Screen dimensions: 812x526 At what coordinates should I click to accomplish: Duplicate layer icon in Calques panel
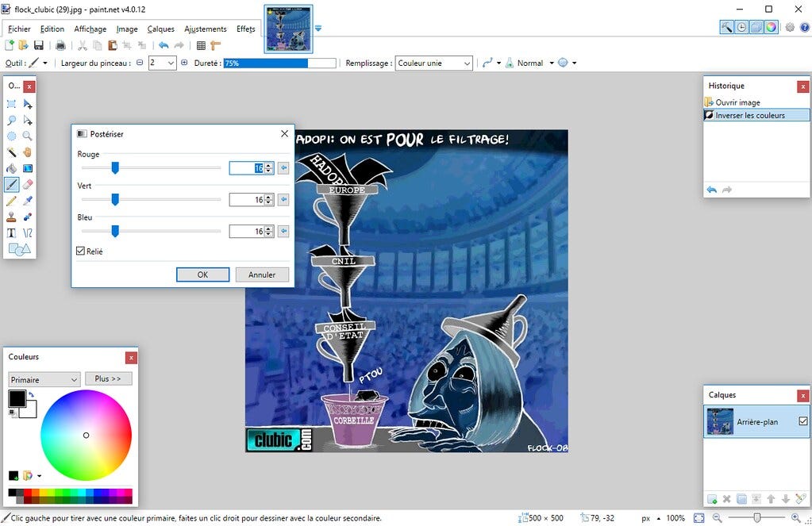pyautogui.click(x=741, y=499)
